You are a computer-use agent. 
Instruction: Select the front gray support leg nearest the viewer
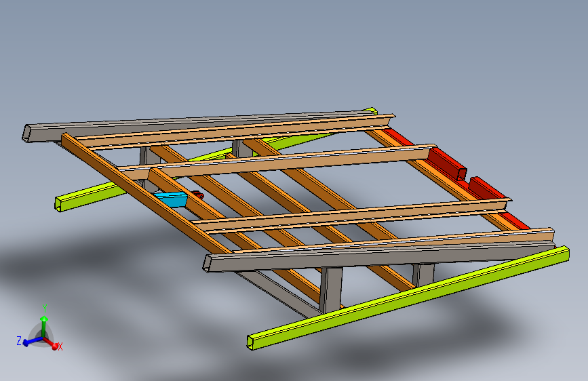[x=332, y=289]
